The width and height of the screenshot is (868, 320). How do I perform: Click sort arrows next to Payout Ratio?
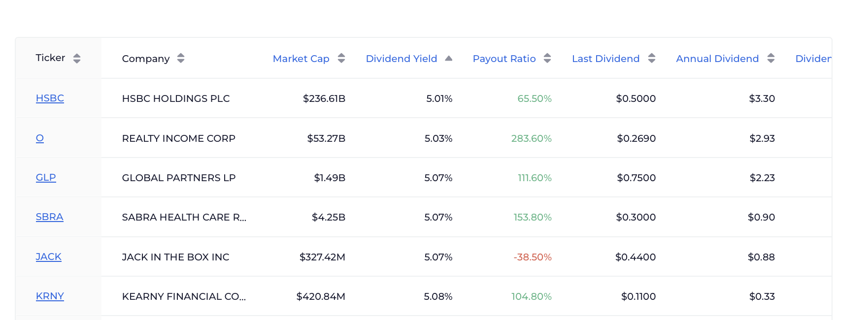[x=547, y=59]
